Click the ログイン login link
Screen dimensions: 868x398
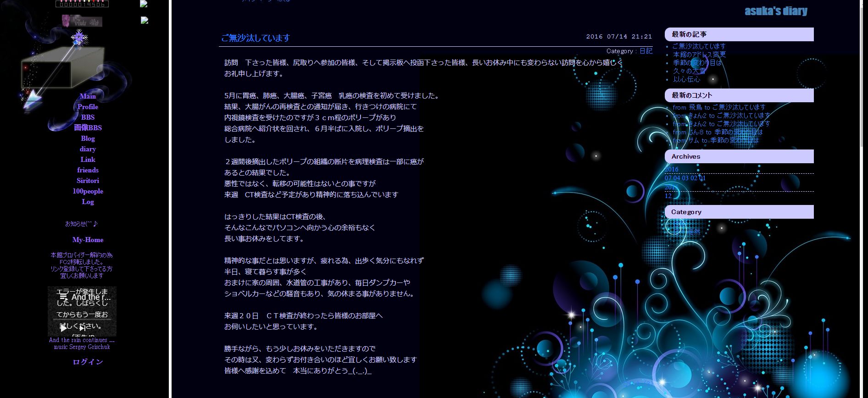click(x=88, y=362)
